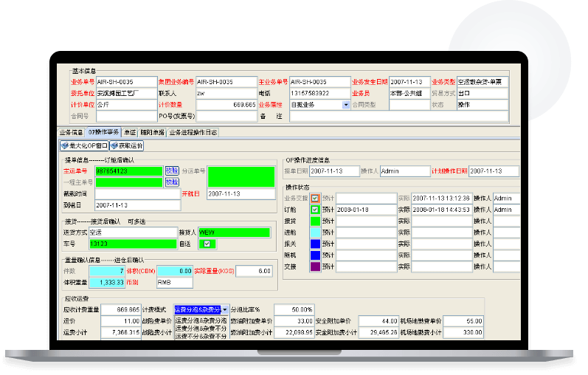This screenshot has width=588, height=375.
Task: Click 业务交接 实际 time 2007-11-13 13:12:36
Action: (x=442, y=198)
